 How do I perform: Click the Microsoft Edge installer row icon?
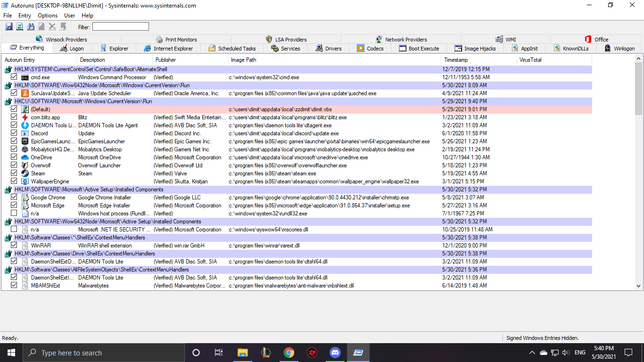coord(25,206)
